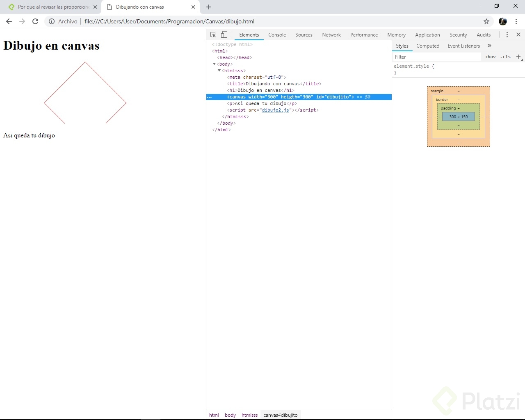The image size is (525, 420).
Task: Select the Computed sidebar tab
Action: (428, 46)
